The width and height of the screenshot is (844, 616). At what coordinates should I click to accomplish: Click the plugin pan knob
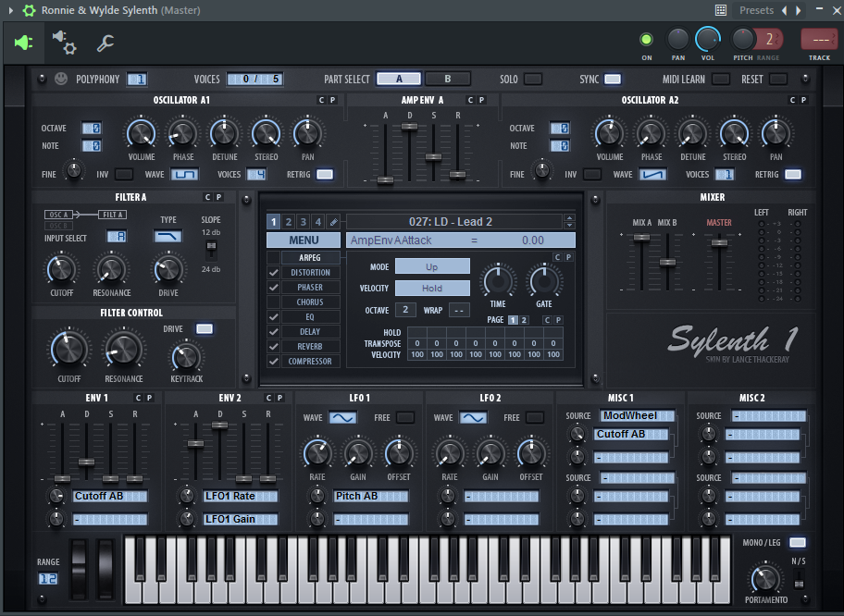click(677, 39)
